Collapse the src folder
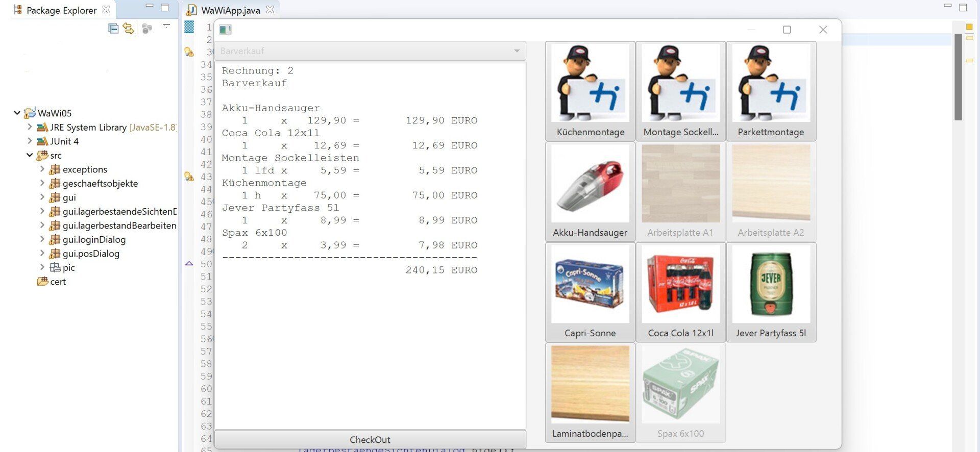The image size is (980, 452). (30, 156)
